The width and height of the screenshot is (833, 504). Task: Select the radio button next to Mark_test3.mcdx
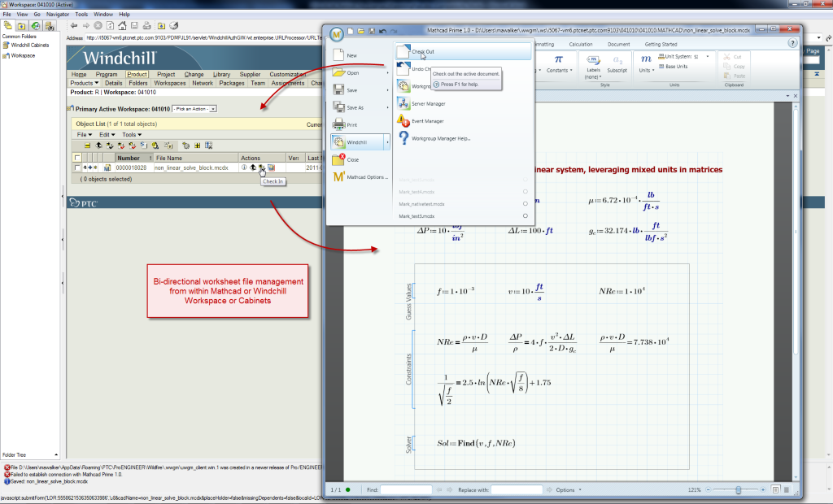coord(526,216)
